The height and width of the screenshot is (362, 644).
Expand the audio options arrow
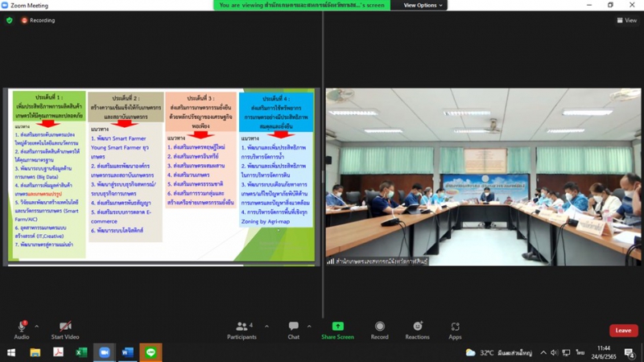coord(36,327)
